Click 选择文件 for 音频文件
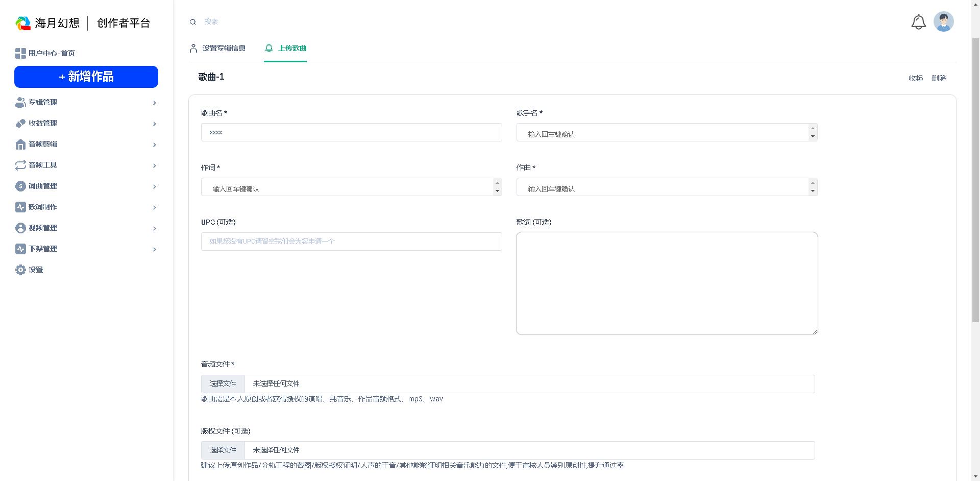Image resolution: width=980 pixels, height=481 pixels. pos(223,384)
